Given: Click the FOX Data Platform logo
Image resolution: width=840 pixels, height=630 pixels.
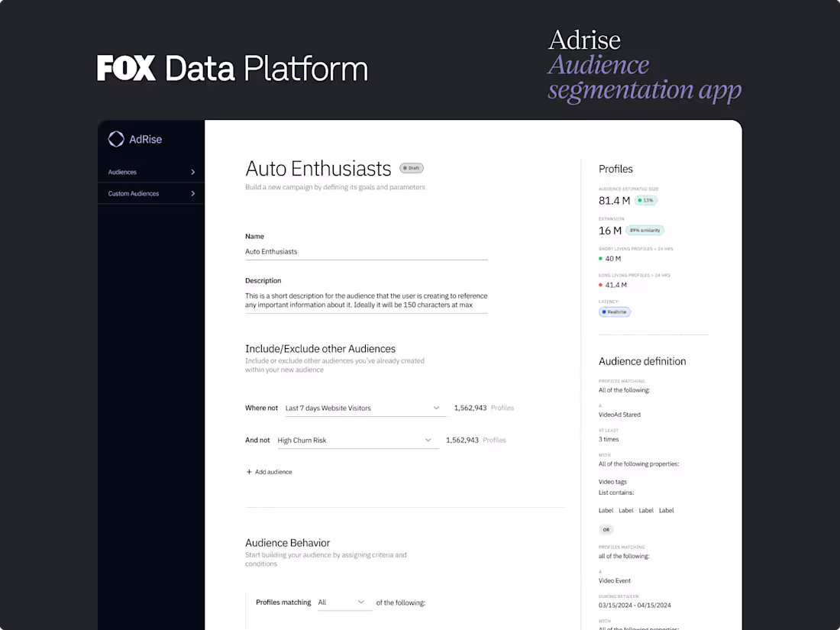Looking at the screenshot, I should pyautogui.click(x=231, y=69).
